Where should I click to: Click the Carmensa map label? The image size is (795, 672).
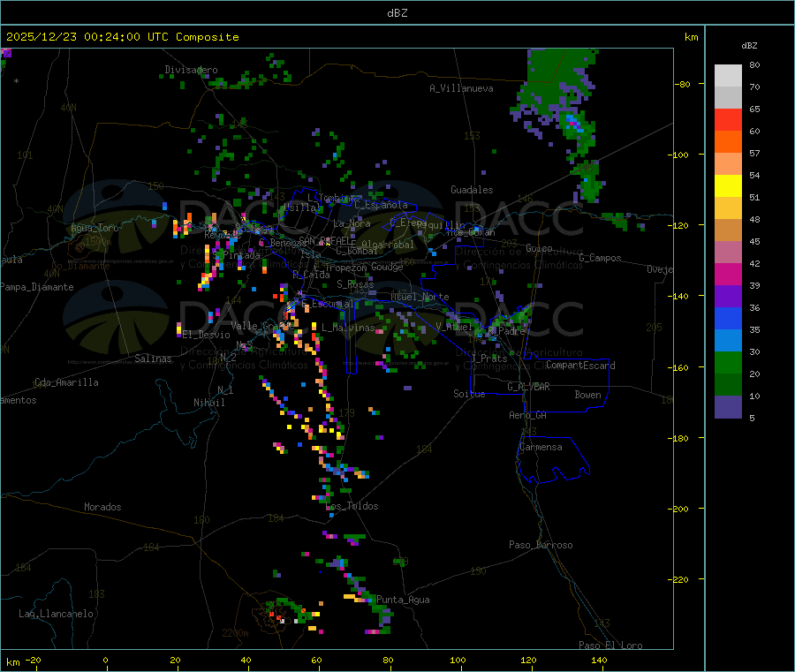coord(541,447)
